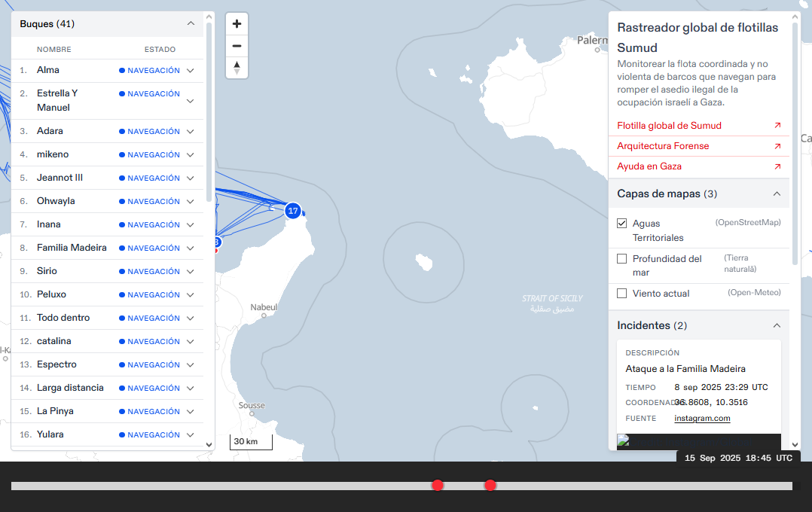Expand the Familia Madeira vessel row

(x=191, y=248)
